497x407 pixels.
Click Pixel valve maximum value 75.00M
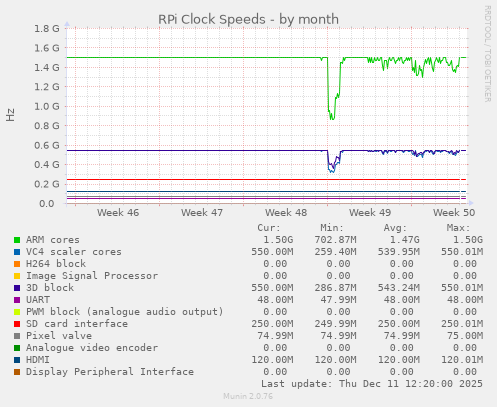pyautogui.click(x=465, y=336)
